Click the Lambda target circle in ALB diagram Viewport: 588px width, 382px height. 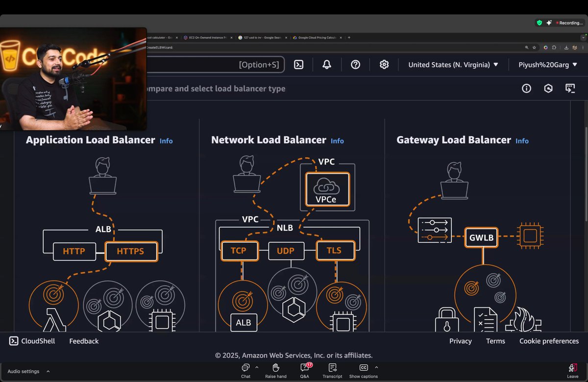pos(54,305)
